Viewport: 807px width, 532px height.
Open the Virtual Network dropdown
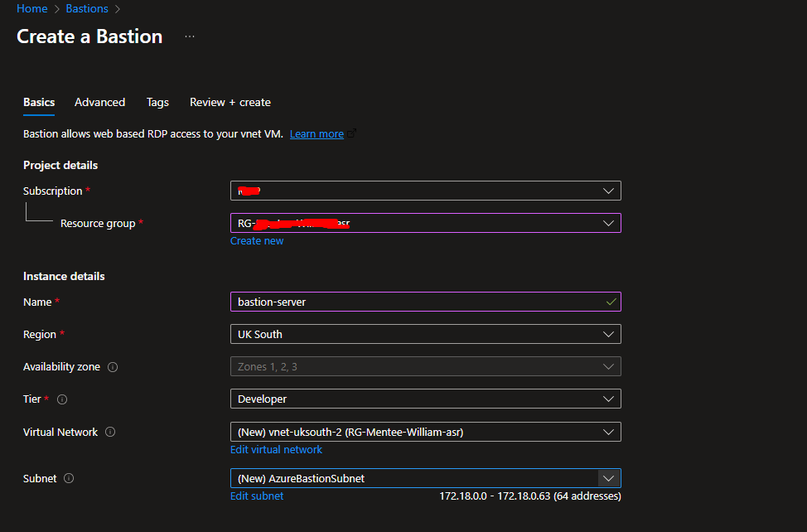tap(425, 432)
